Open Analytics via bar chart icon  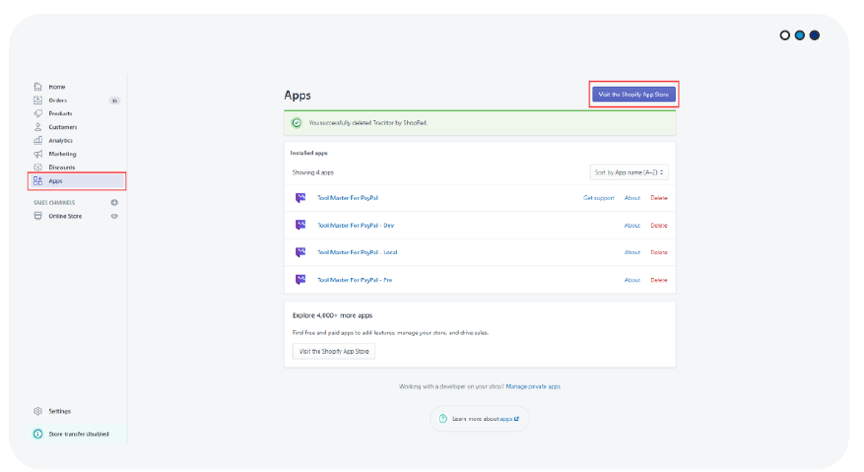click(x=38, y=141)
